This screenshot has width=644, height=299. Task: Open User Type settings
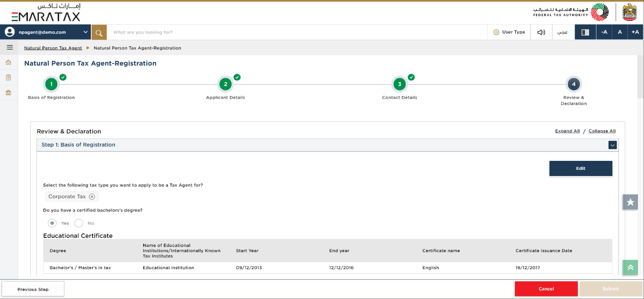(x=509, y=32)
